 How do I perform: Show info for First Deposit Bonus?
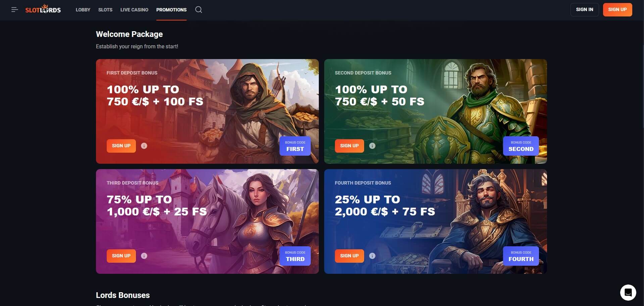pos(144,146)
